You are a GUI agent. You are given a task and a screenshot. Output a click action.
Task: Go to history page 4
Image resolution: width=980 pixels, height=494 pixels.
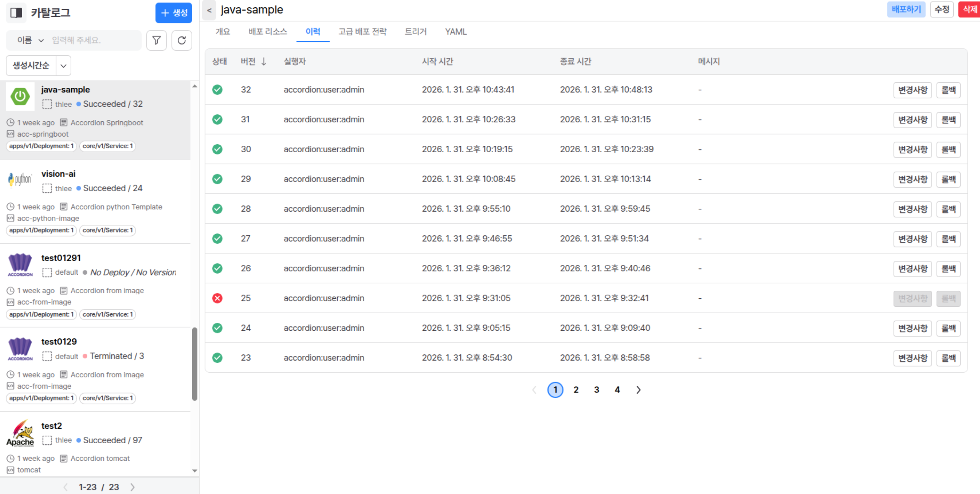click(x=617, y=389)
